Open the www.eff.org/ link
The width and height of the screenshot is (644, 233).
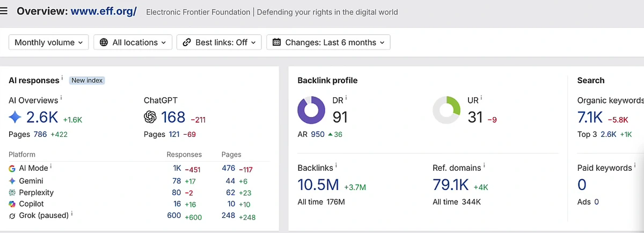pos(104,11)
